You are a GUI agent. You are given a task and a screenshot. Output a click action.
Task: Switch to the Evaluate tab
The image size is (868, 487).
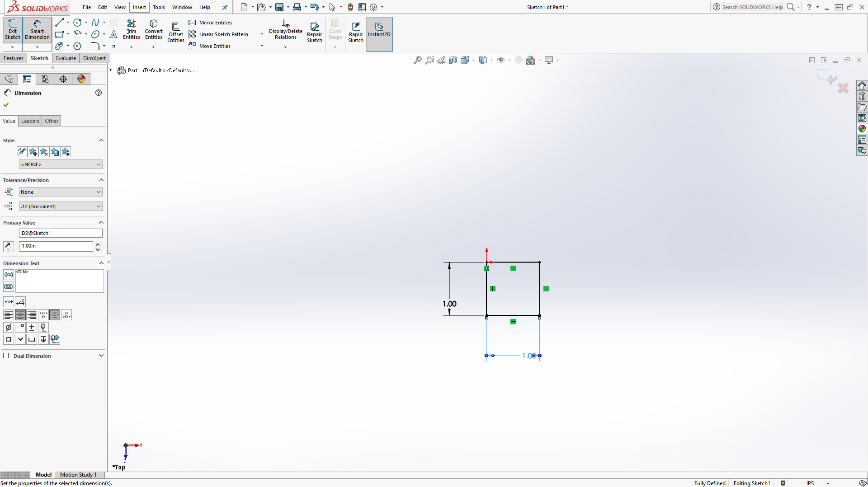tap(66, 58)
